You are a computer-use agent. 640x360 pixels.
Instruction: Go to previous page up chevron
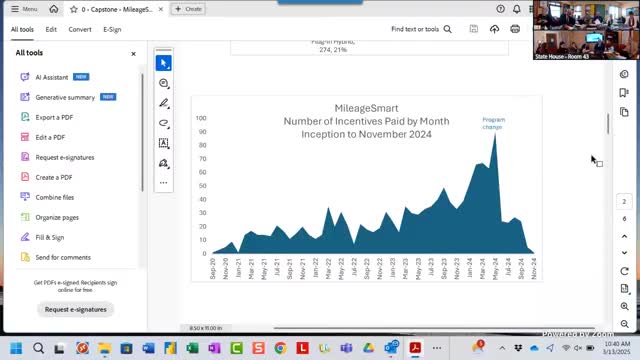tap(624, 236)
